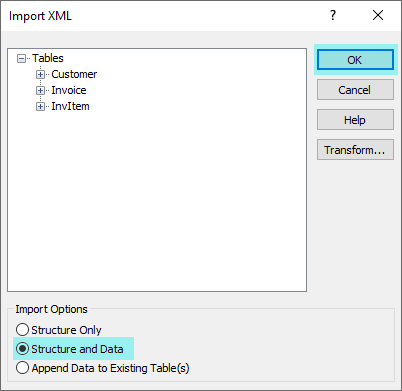Click the question mark help icon
The height and width of the screenshot is (391, 402).
pyautogui.click(x=333, y=15)
